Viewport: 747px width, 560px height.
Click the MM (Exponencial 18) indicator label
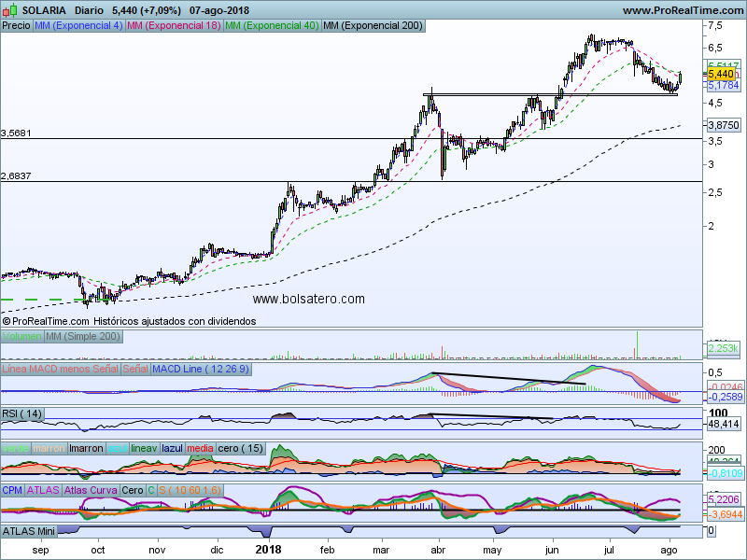click(x=173, y=25)
